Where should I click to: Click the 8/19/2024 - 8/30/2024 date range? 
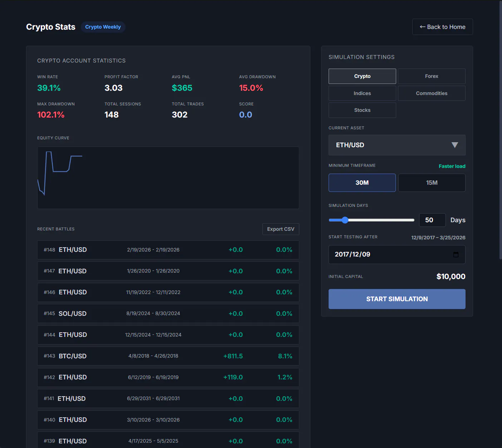(x=153, y=313)
